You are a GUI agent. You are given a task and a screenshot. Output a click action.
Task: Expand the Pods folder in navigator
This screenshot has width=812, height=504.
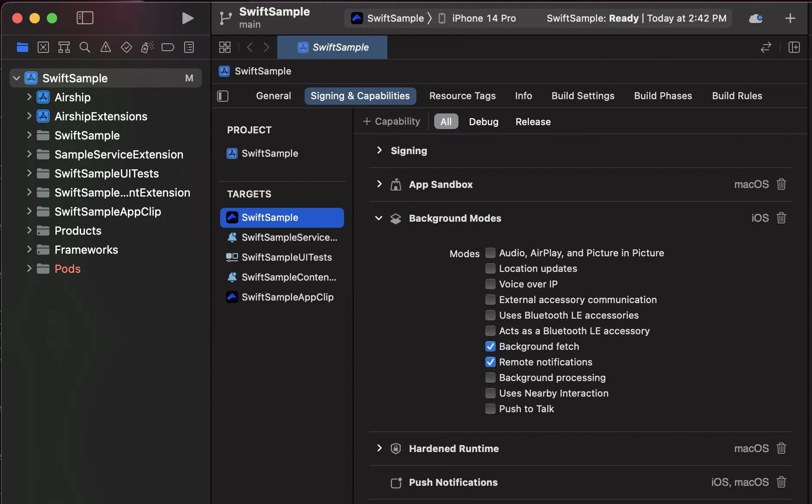[29, 268]
